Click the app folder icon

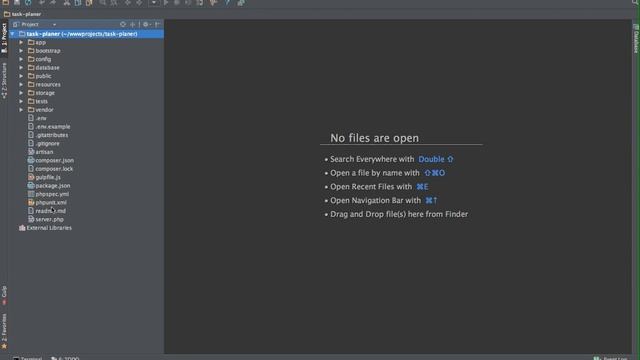click(x=31, y=42)
